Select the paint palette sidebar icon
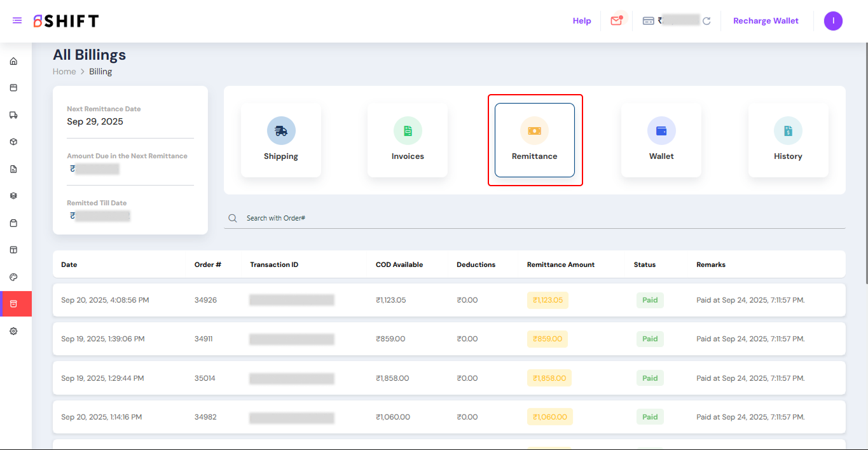Image resolution: width=868 pixels, height=450 pixels. tap(13, 277)
